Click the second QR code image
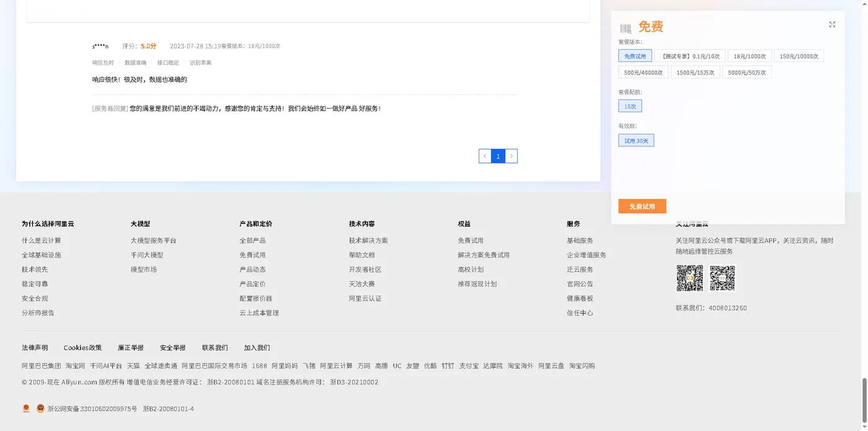The width and height of the screenshot is (868, 431). (x=722, y=278)
